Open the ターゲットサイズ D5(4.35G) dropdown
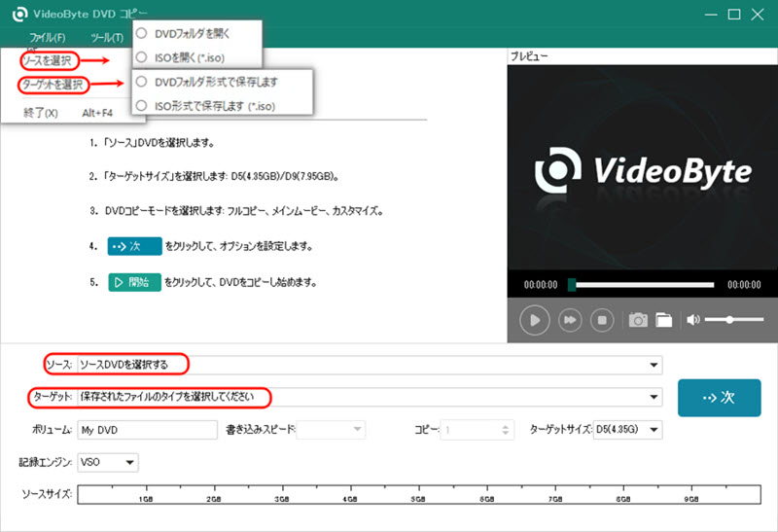This screenshot has width=778, height=532. coord(627,429)
